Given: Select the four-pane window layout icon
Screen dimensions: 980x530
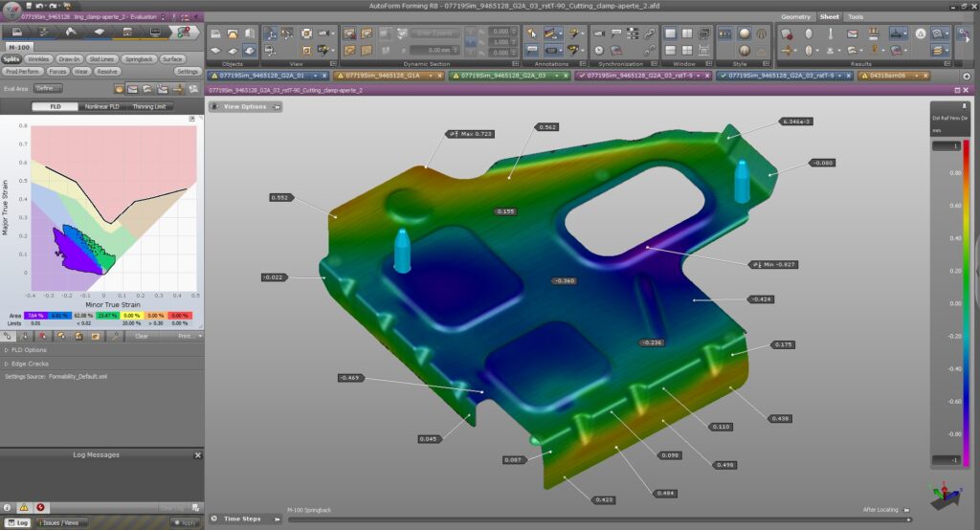Looking at the screenshot, I should (x=687, y=50).
